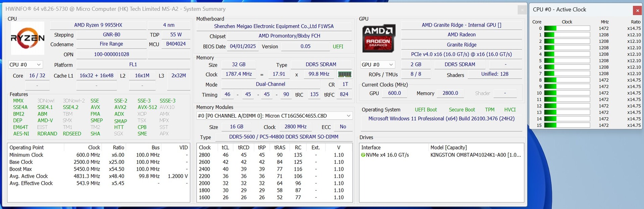
Task: Click the Core 10 clock bar
Action: (567, 93)
